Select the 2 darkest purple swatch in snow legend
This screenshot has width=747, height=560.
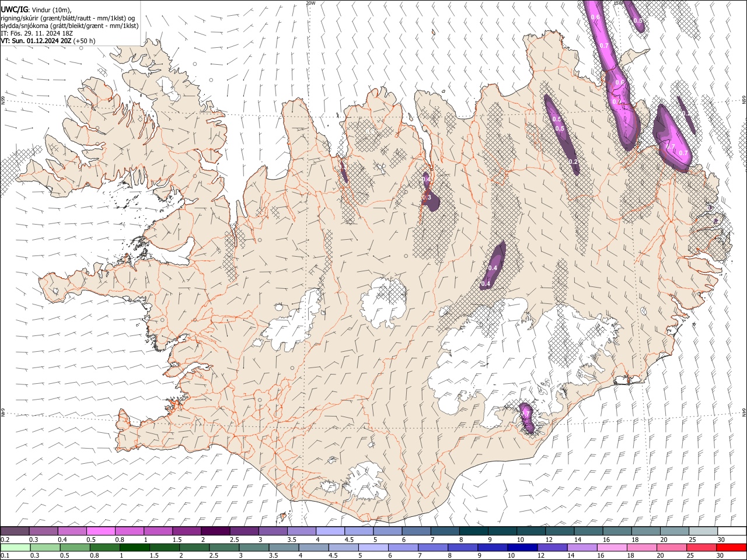pos(215,531)
